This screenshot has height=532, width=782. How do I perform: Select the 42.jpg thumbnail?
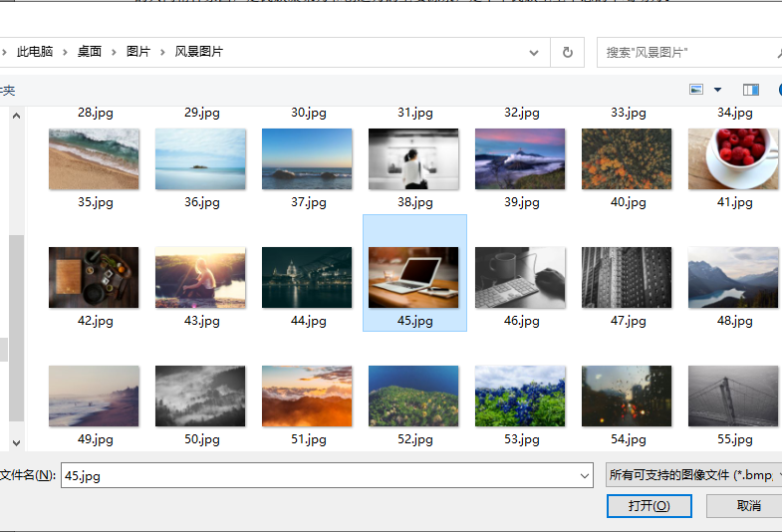click(x=94, y=277)
